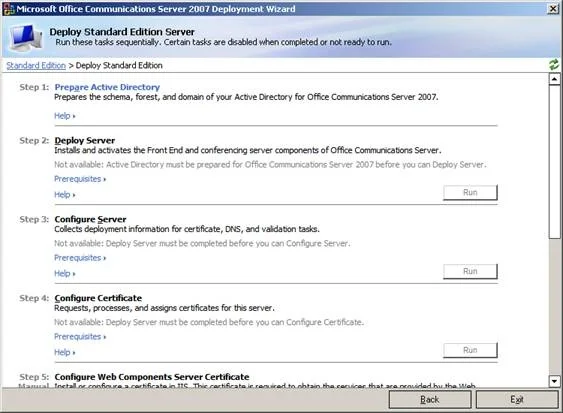Click 'Deploy Standard Edition' breadcrumb text

point(119,65)
